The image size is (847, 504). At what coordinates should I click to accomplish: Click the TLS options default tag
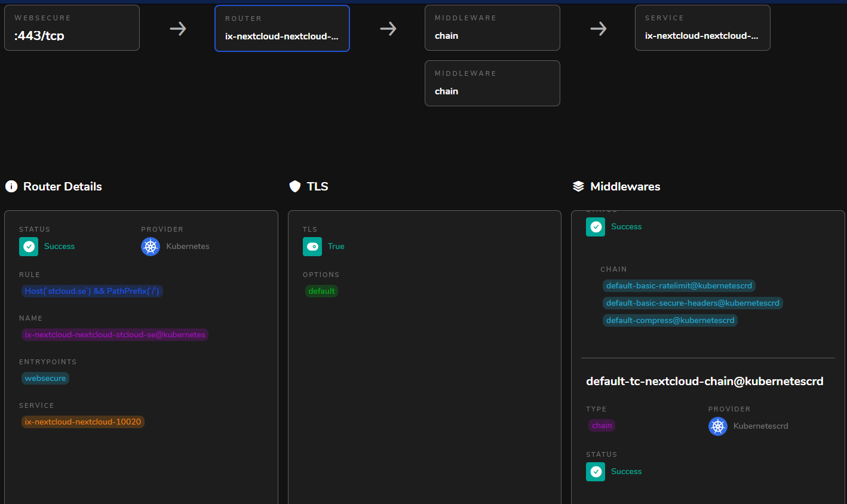click(x=321, y=291)
